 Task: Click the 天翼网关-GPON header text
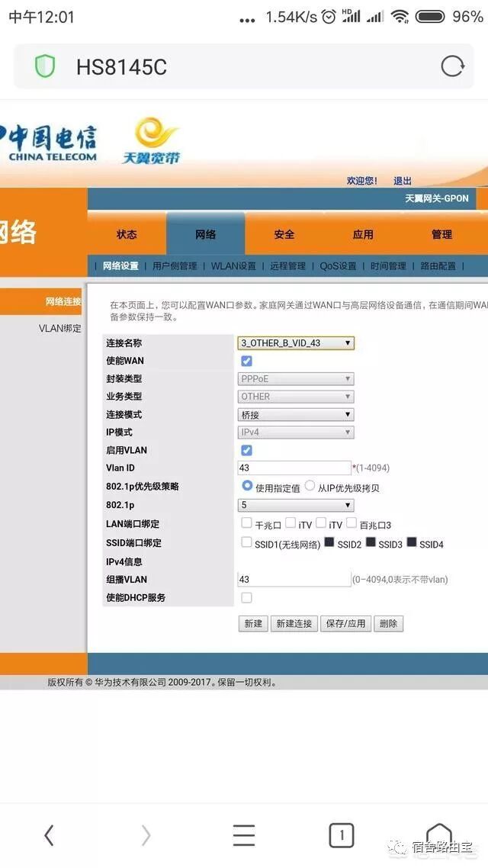point(437,198)
